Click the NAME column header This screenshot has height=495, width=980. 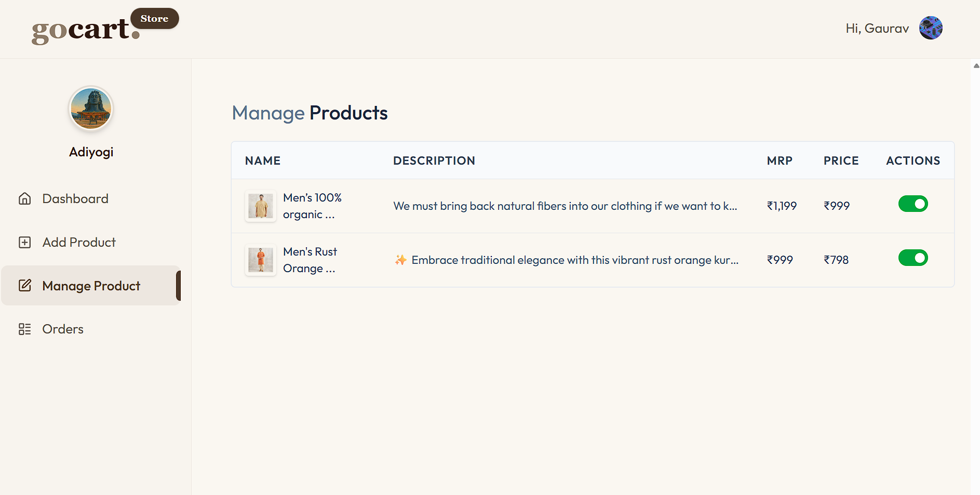tap(263, 161)
